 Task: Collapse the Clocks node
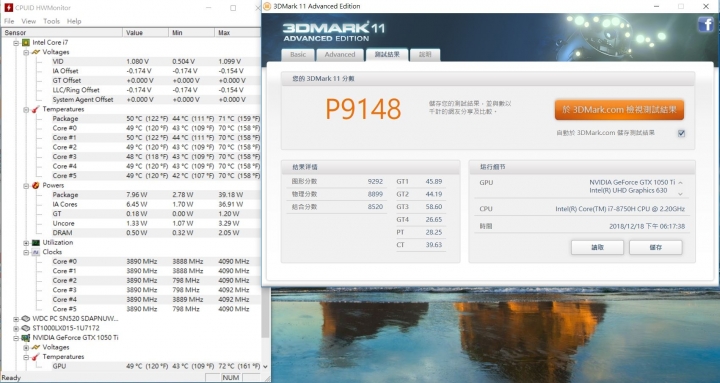[26, 252]
